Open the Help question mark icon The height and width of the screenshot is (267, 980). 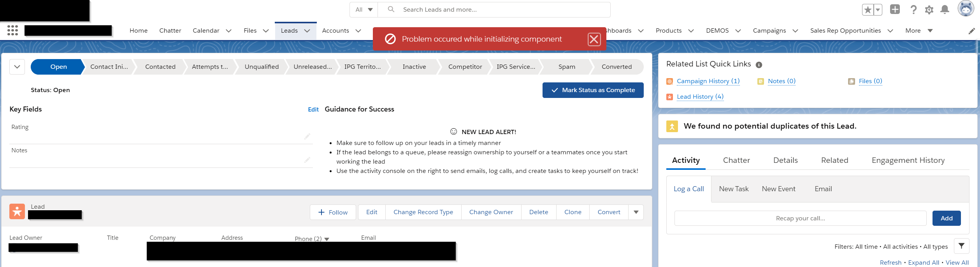[913, 10]
